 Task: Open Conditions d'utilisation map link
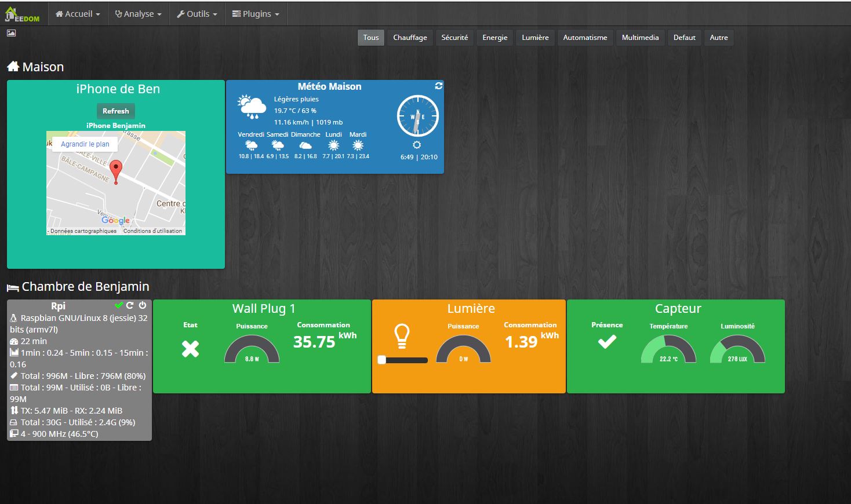click(x=152, y=231)
